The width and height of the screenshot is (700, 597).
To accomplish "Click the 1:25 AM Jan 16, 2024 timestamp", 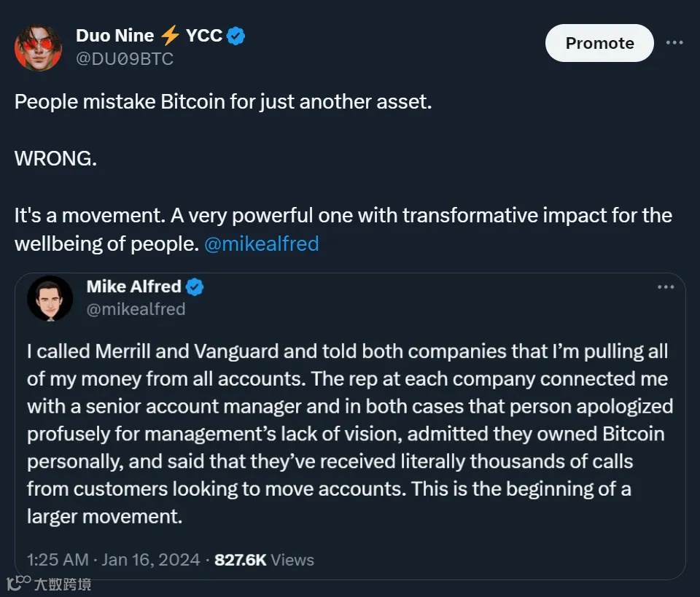I will pyautogui.click(x=113, y=560).
